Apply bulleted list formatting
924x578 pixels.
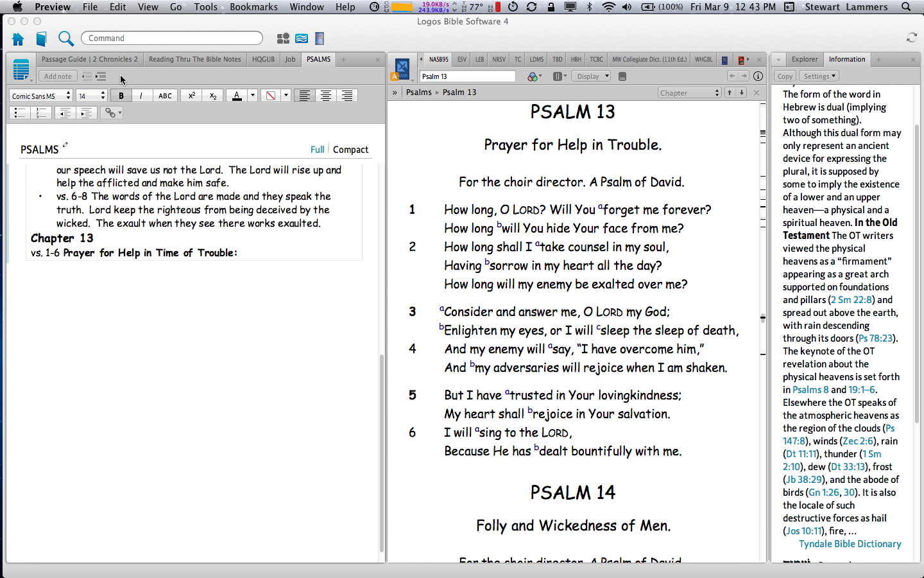21,113
